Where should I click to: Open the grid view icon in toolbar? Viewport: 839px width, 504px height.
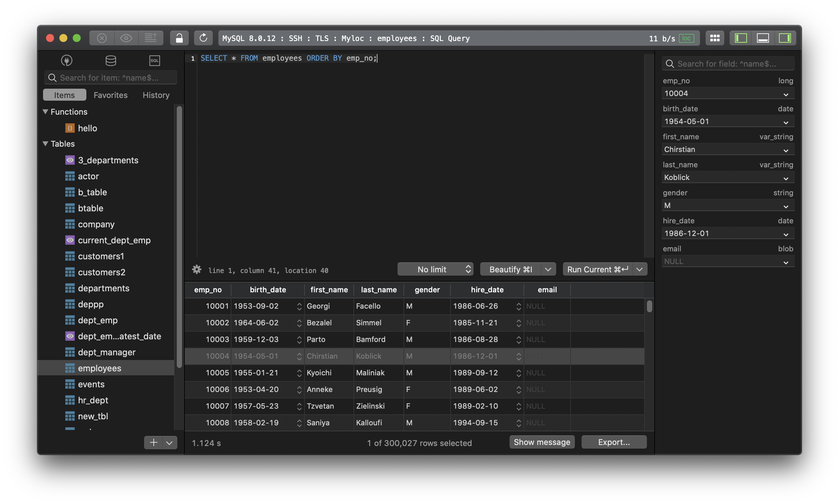[715, 38]
